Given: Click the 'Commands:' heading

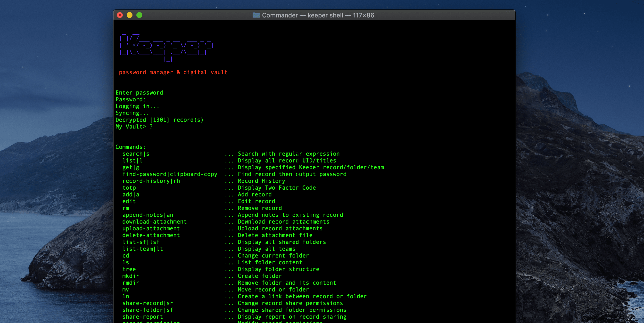Looking at the screenshot, I should pyautogui.click(x=131, y=147).
